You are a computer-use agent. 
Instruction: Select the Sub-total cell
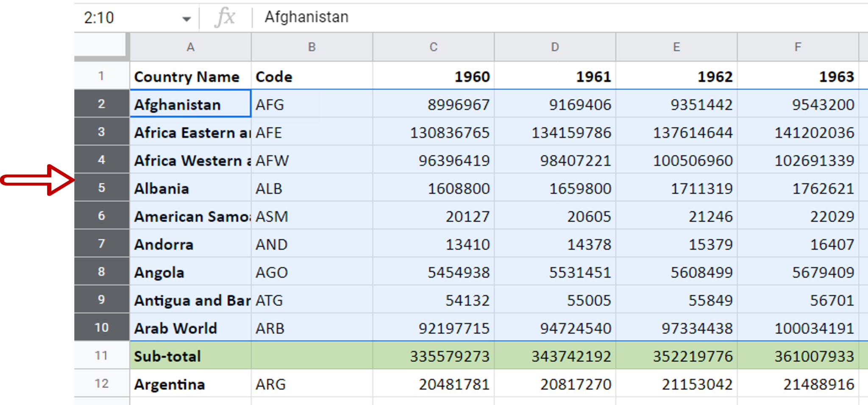[190, 356]
